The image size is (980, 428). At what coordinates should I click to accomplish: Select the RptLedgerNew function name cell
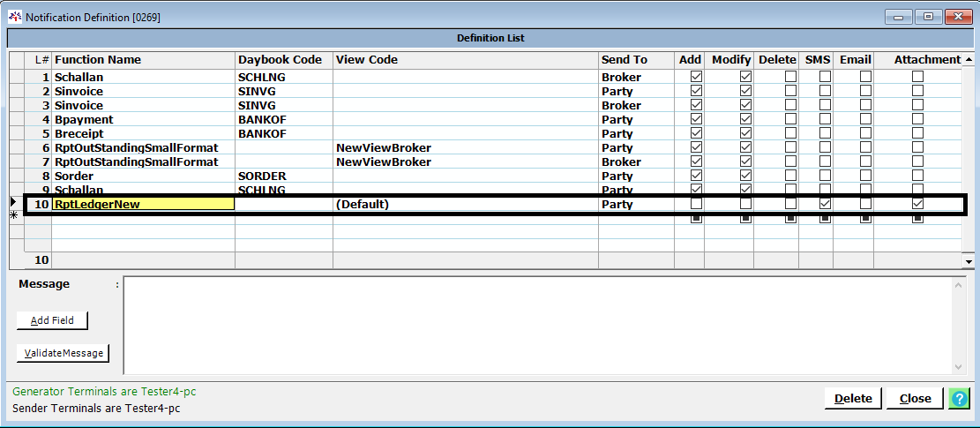(x=143, y=204)
